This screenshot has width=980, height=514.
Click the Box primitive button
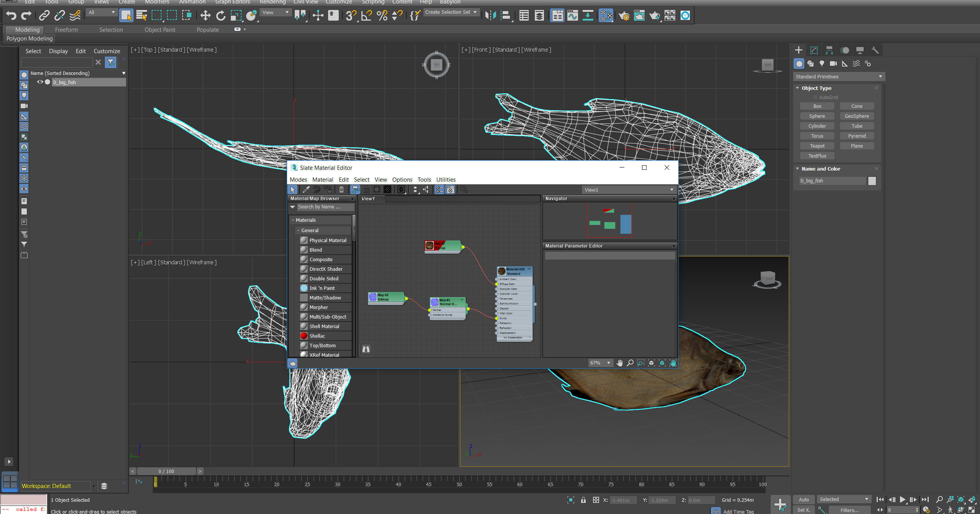point(817,106)
